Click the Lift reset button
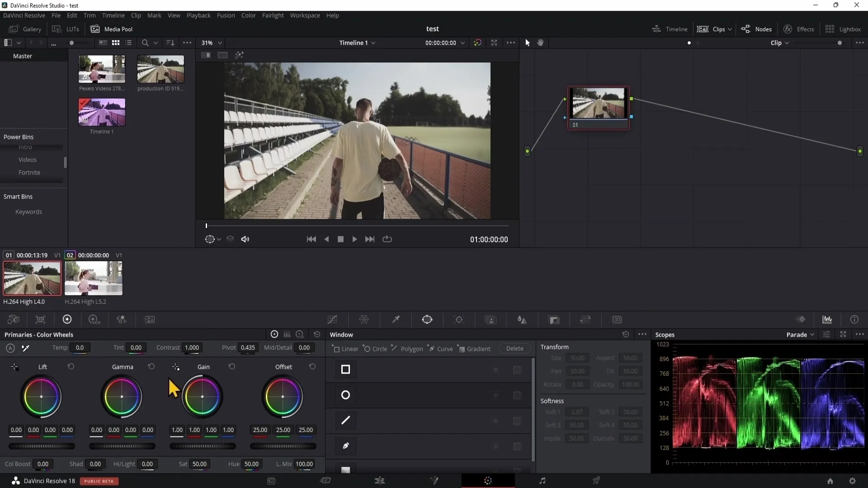868x488 pixels. [x=71, y=366]
